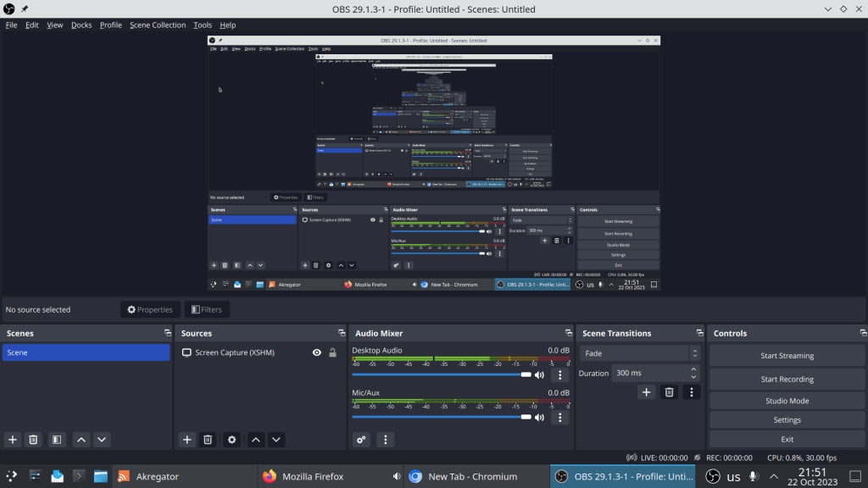
Task: Open source properties gear in Sources panel
Action: [x=231, y=440]
